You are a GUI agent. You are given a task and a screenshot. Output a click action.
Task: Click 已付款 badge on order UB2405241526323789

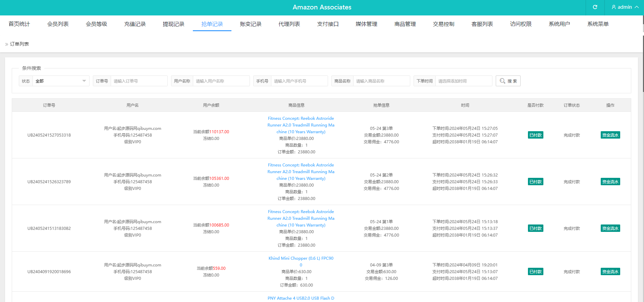pyautogui.click(x=535, y=182)
